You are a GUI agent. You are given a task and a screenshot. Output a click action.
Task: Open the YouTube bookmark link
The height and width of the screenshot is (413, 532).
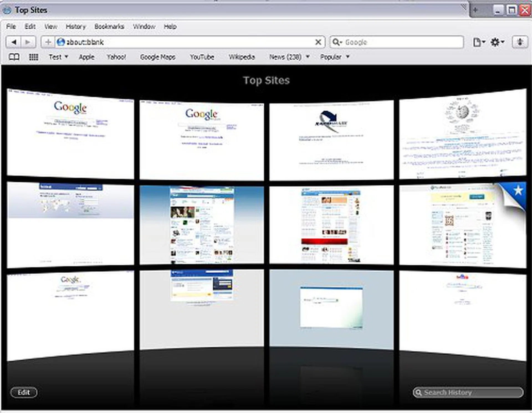[x=202, y=57]
